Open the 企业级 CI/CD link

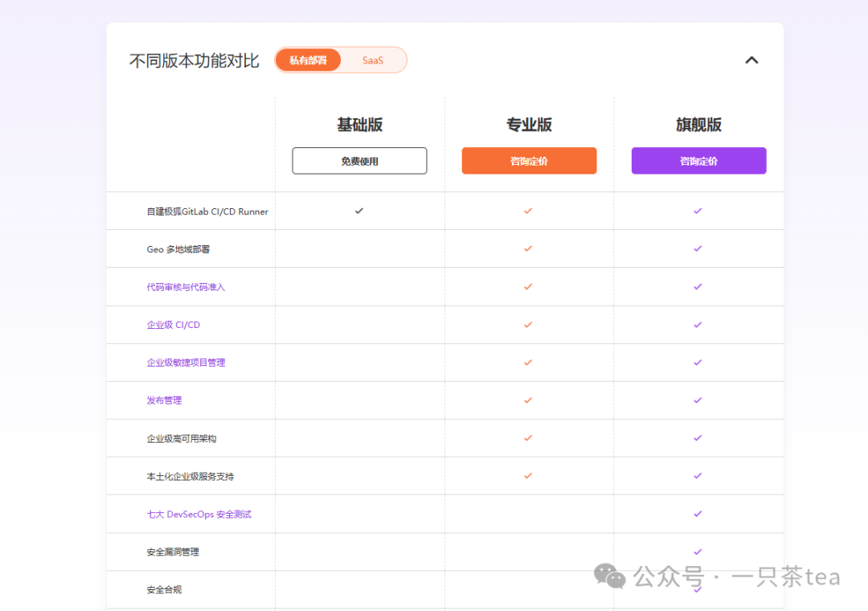174,325
